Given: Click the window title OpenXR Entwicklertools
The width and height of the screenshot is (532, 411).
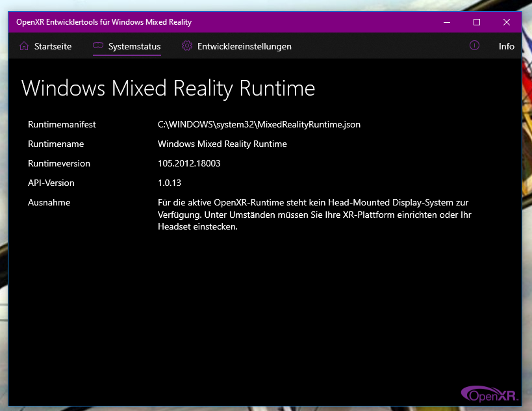Looking at the screenshot, I should (104, 22).
